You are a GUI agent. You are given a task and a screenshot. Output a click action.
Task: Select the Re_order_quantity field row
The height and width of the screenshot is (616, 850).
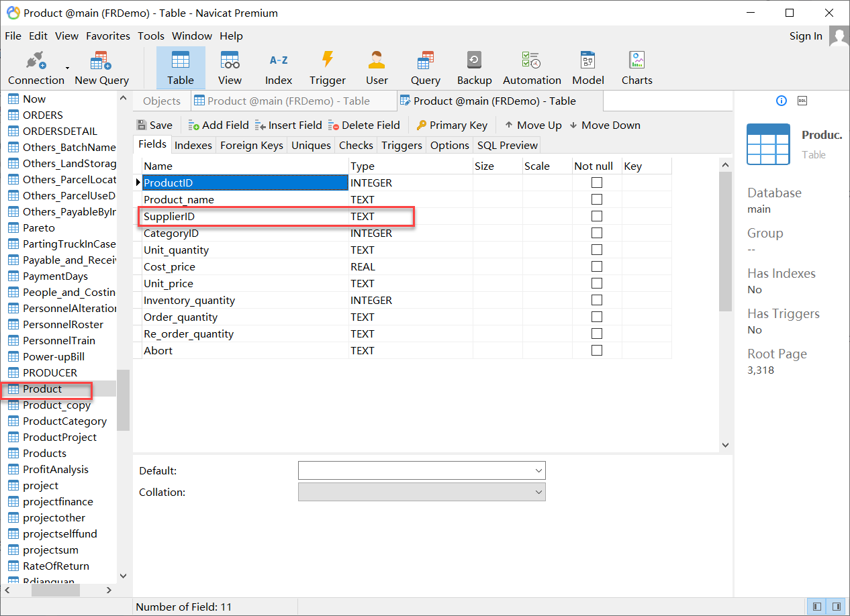coord(406,333)
